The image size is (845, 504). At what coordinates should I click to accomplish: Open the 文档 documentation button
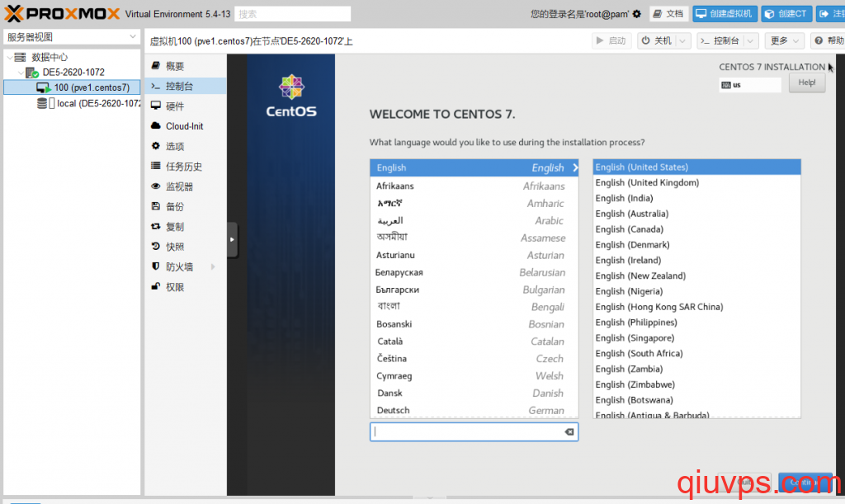point(669,14)
